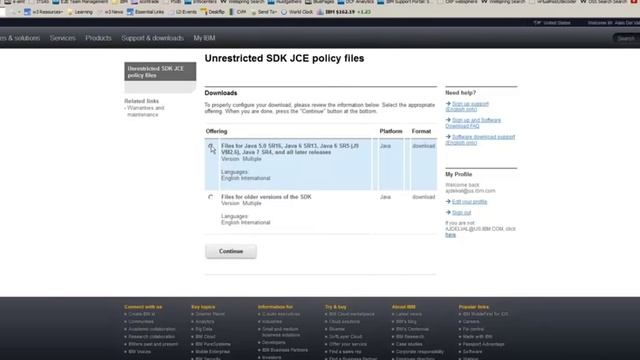Open the World Clock bookmark
This screenshot has height=360, width=640.
pos(297,12)
